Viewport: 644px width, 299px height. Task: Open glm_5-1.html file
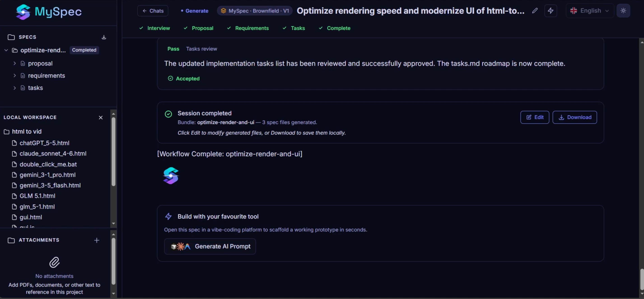[37, 206]
